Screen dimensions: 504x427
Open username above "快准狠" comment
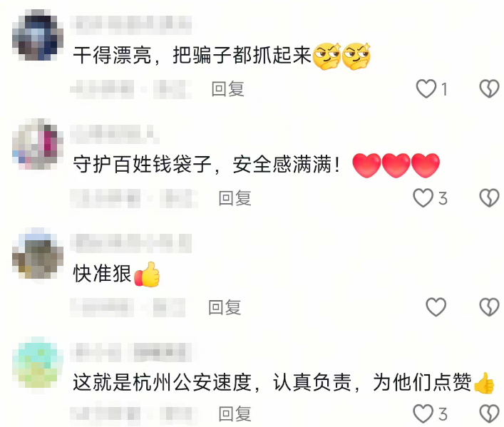click(x=131, y=243)
